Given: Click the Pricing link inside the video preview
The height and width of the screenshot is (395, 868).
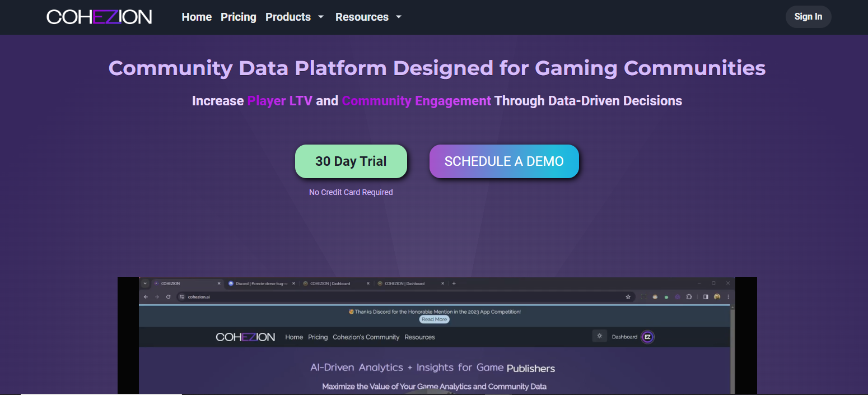Looking at the screenshot, I should (x=318, y=337).
